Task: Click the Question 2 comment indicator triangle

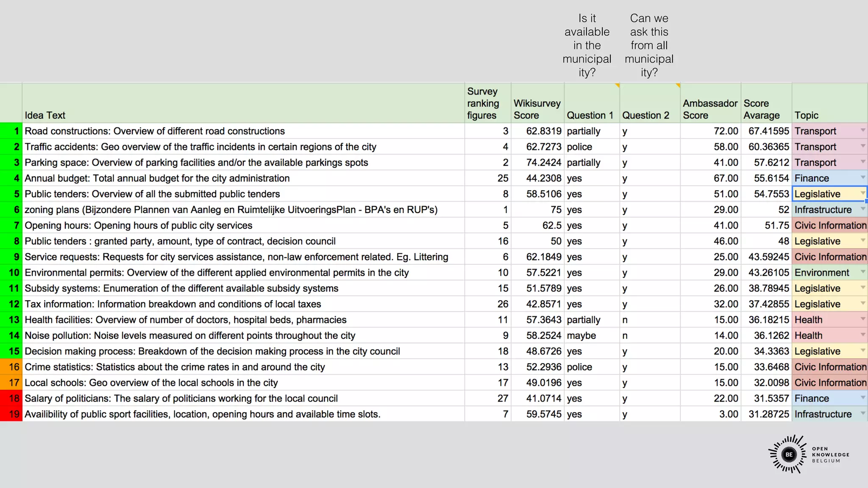Action: pyautogui.click(x=678, y=86)
